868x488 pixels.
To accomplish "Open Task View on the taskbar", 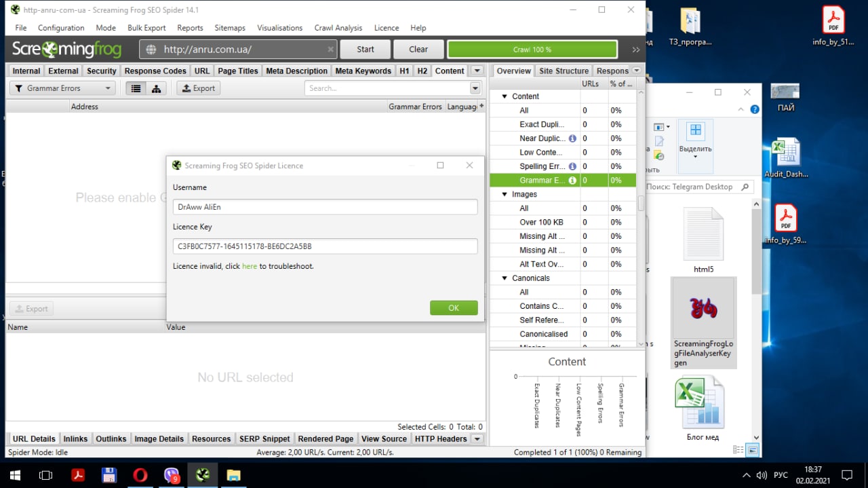I will (x=46, y=474).
